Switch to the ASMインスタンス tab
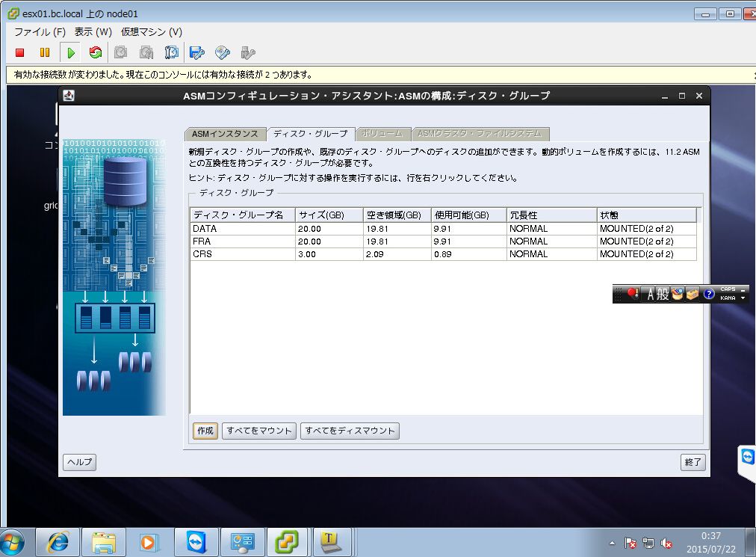The height and width of the screenshot is (557, 756). pyautogui.click(x=225, y=134)
